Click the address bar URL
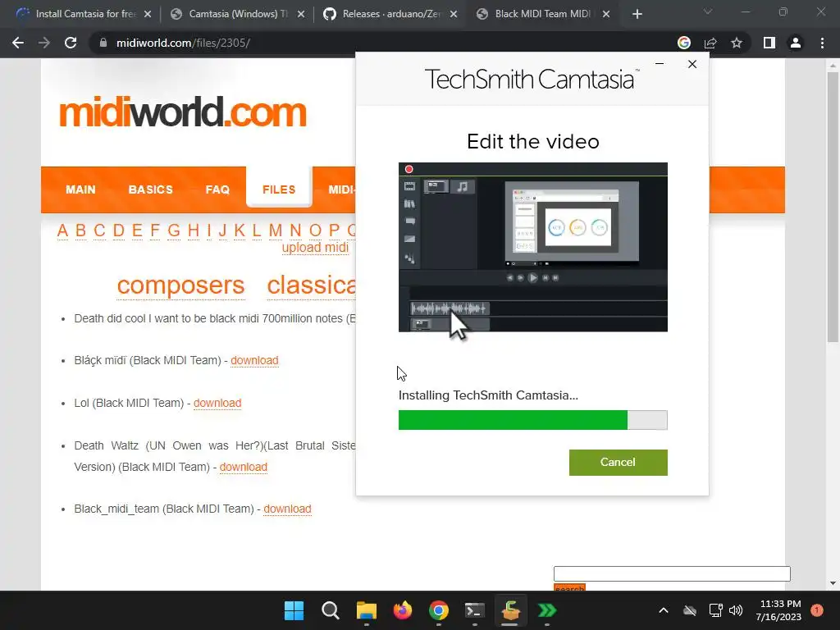The image size is (840, 630). click(183, 43)
